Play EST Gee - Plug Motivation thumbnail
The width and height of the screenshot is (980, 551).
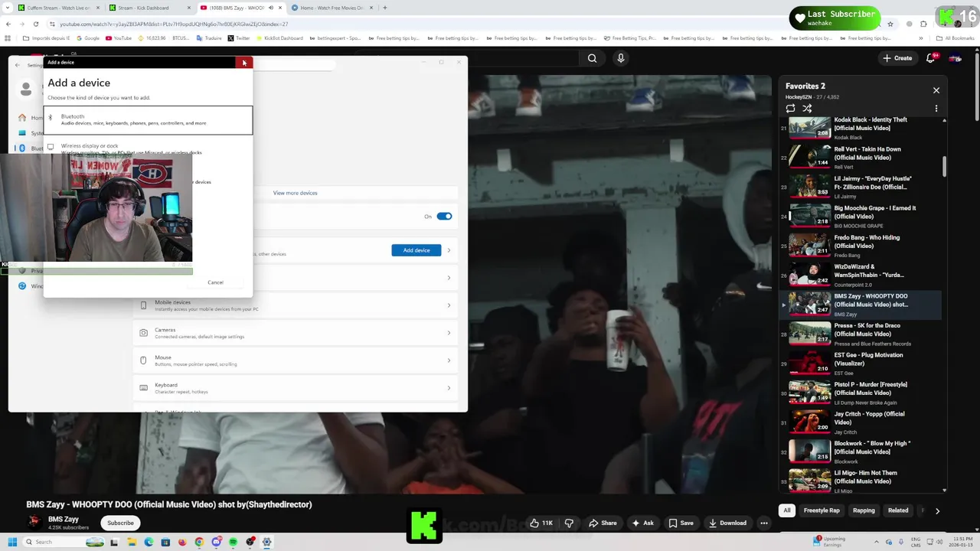[x=809, y=364]
